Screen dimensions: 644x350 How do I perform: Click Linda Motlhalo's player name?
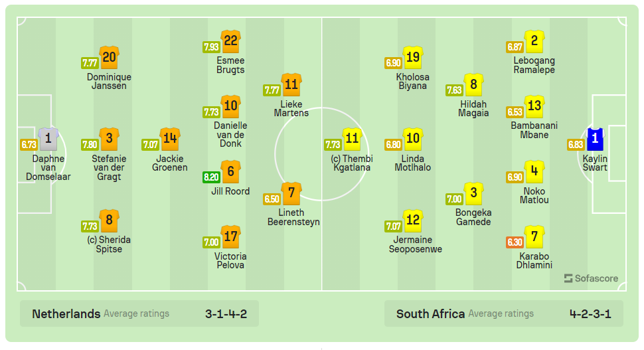point(413,163)
